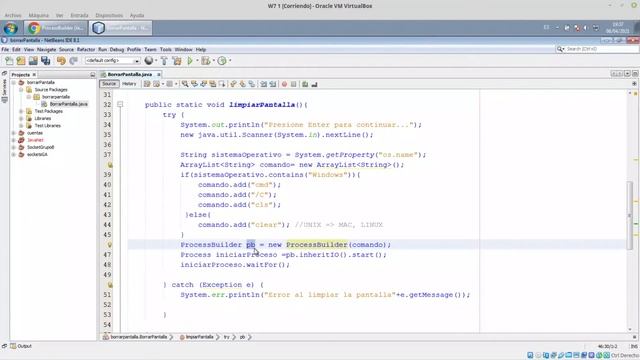Click the hint lightbulb on line 46
Viewport: 640px width, 360px height.
[109, 245]
